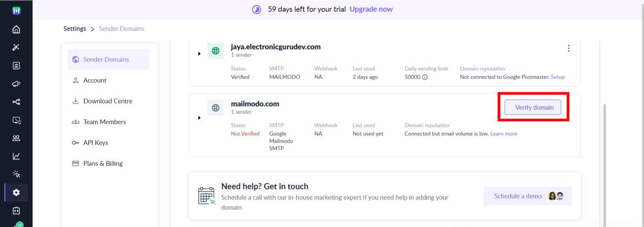Click Verify domain button
The image size is (644, 227).
point(533,107)
